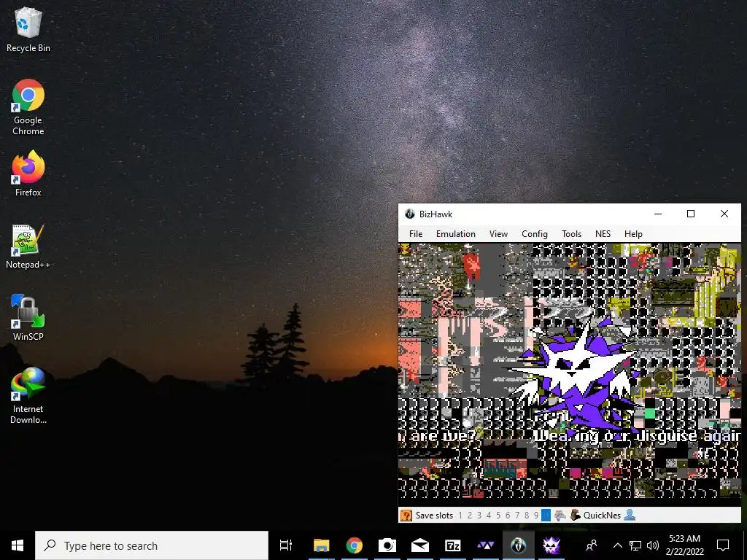Click the gray hawk icon after save slots
The image size is (747, 560).
click(x=560, y=516)
